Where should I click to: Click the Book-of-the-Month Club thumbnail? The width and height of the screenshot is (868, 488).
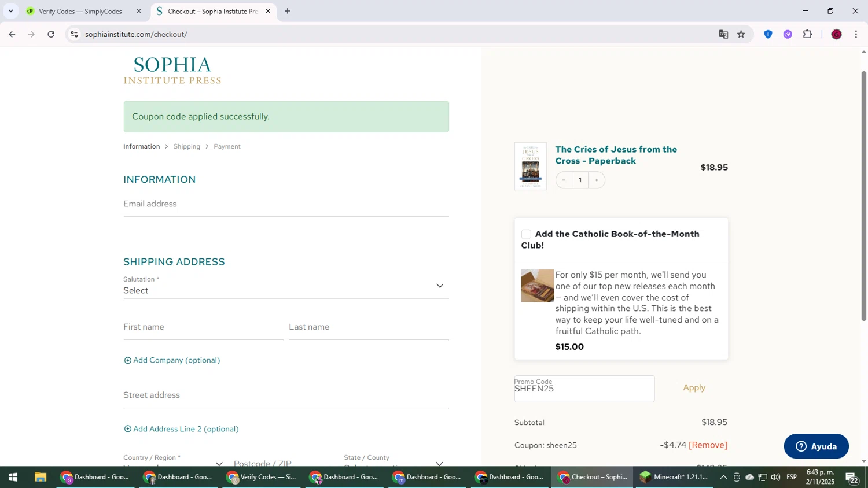point(537,286)
